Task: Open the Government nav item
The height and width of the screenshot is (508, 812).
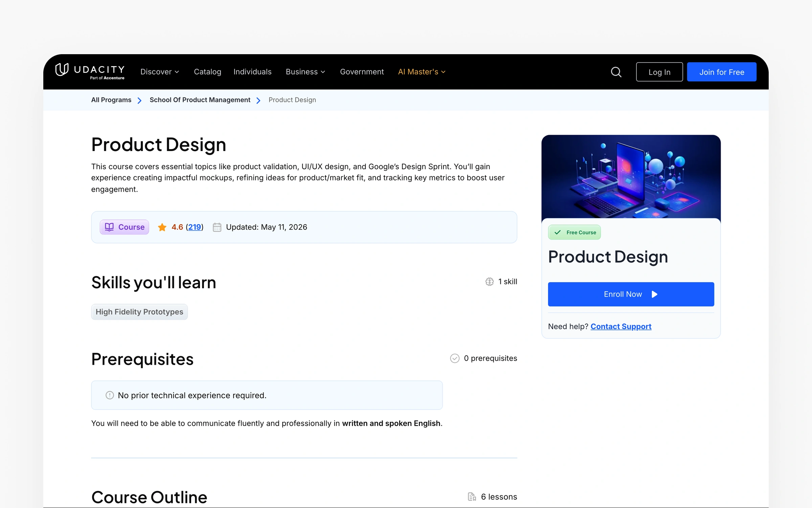Action: coord(362,72)
